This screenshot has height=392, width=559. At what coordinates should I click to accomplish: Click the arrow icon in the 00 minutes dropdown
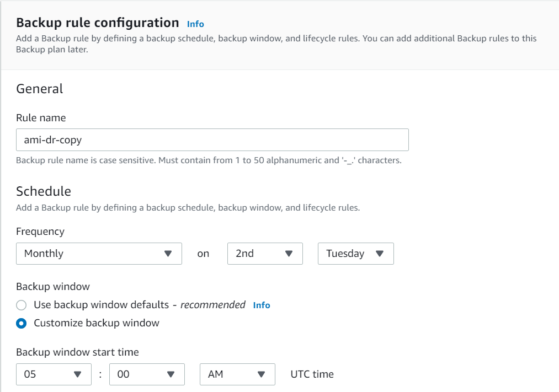coord(171,374)
